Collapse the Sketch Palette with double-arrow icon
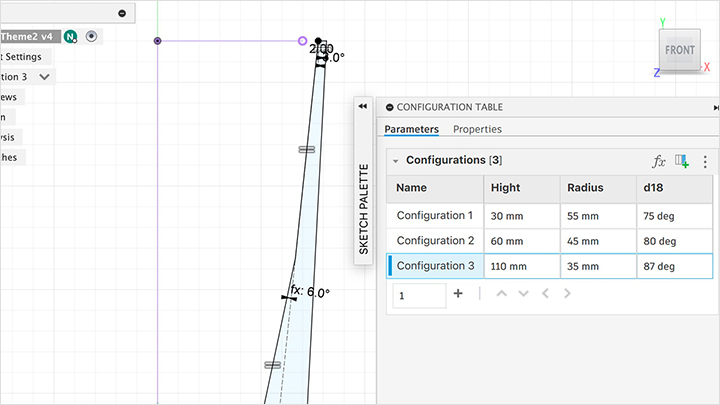This screenshot has height=405, width=720. pyautogui.click(x=363, y=106)
